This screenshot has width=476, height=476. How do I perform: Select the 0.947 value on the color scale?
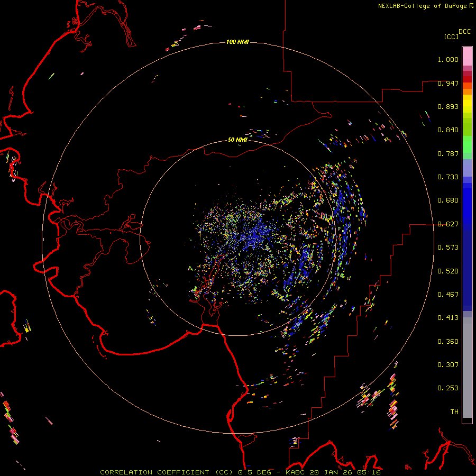pos(448,83)
